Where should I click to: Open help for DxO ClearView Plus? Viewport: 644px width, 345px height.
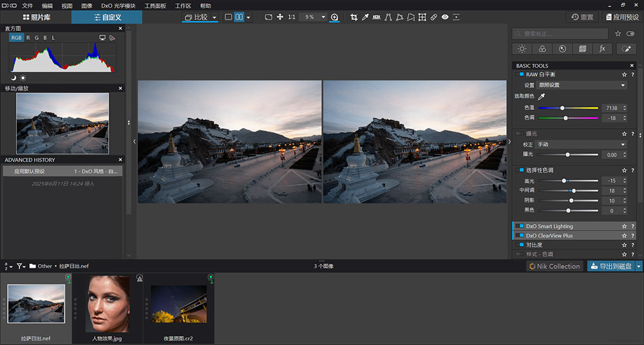(632, 236)
